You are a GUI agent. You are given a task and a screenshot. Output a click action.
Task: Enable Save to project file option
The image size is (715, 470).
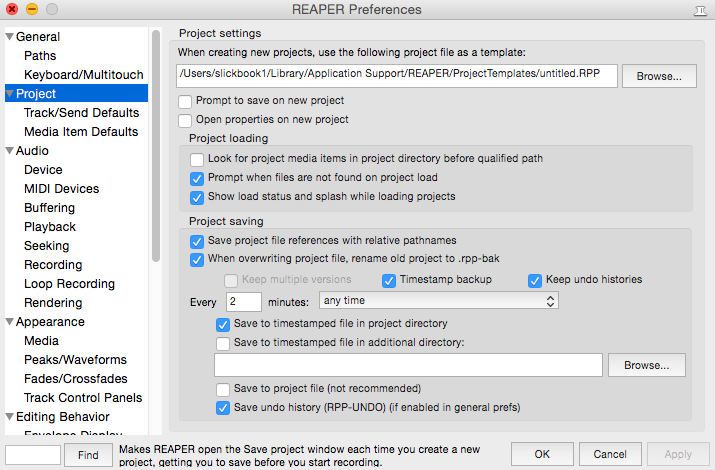[x=223, y=389]
